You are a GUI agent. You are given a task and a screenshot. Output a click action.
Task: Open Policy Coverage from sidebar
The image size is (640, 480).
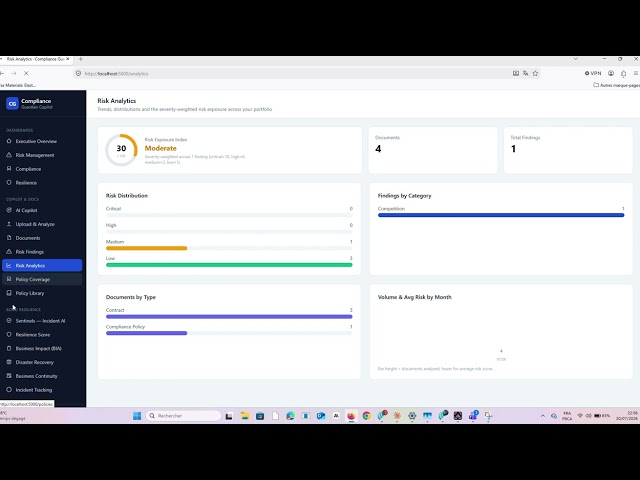pos(42,279)
